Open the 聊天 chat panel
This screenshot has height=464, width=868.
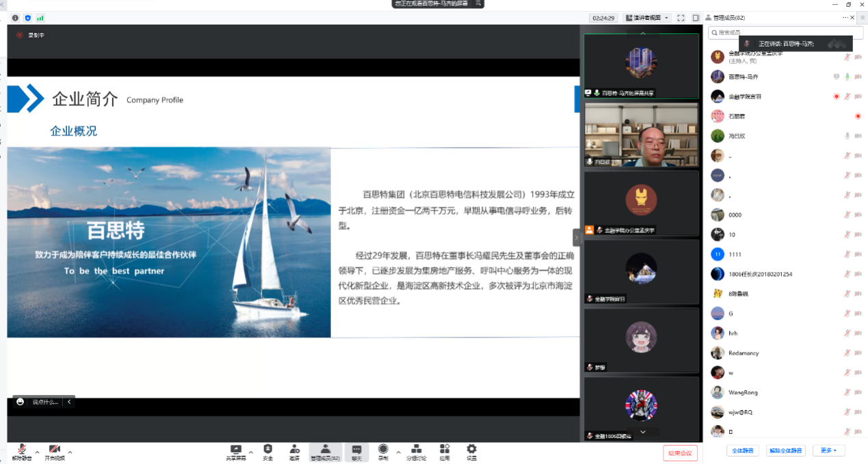click(x=356, y=451)
